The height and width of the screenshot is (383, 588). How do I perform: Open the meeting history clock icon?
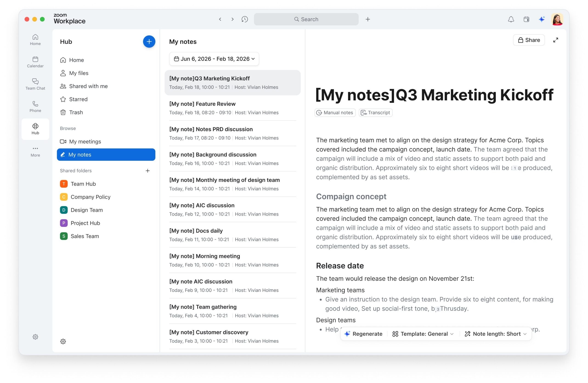[x=245, y=19]
